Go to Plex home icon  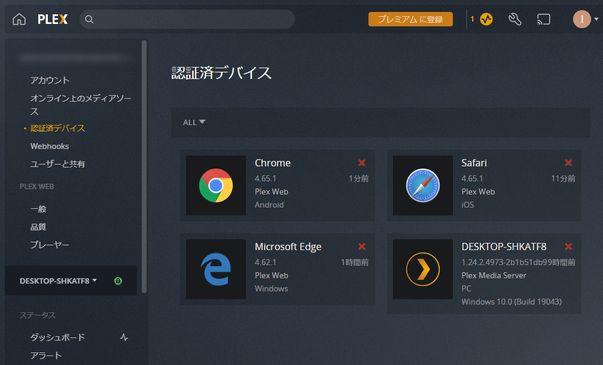point(19,19)
